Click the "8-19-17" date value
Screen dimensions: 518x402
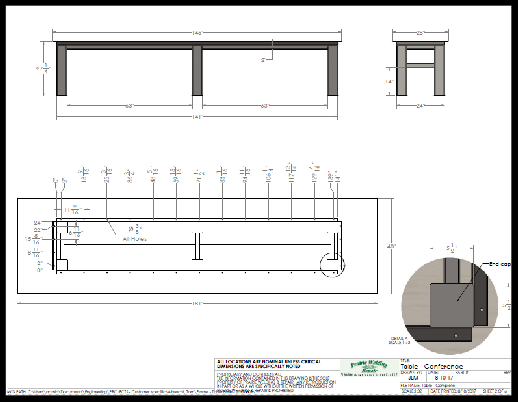(444, 378)
